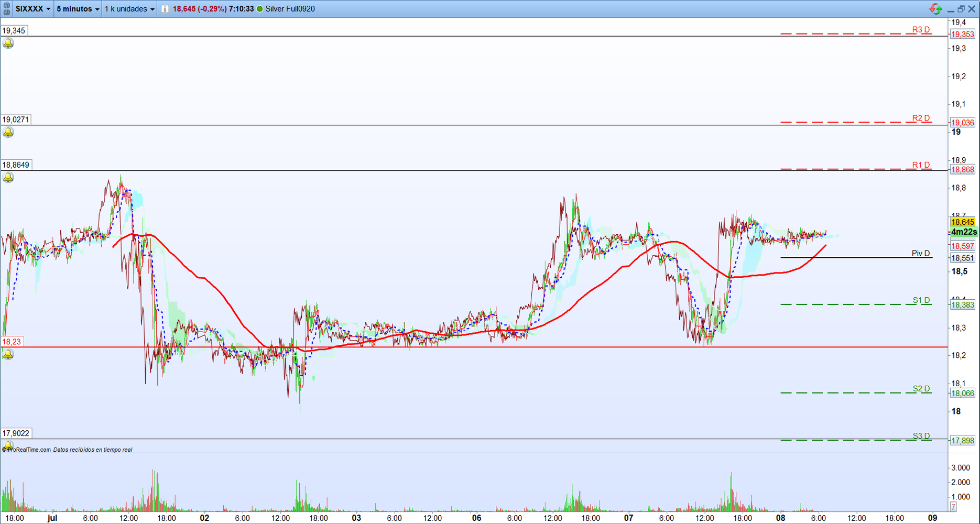Select the 19,0271 horizontal line label
This screenshot has width=980, height=524.
16,119
